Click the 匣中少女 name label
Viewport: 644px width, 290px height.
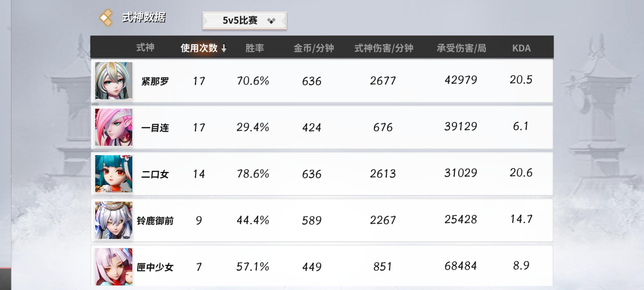155,267
